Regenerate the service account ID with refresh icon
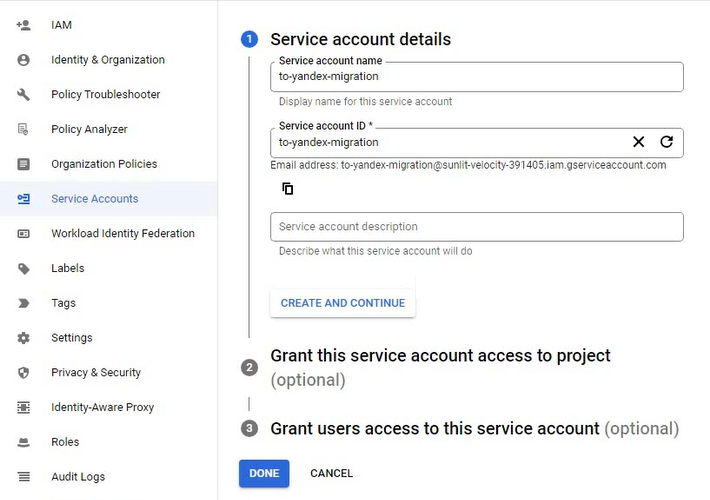This screenshot has width=710, height=500. click(x=666, y=142)
